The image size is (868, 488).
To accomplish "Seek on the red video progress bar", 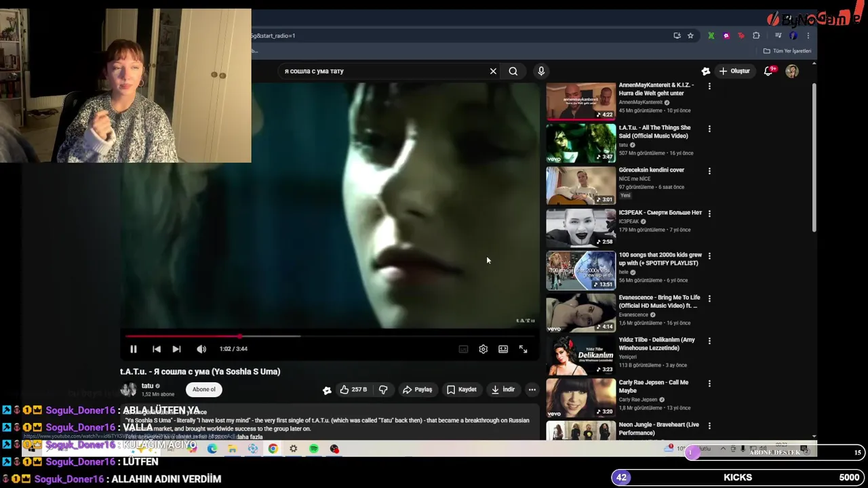I will (x=330, y=335).
